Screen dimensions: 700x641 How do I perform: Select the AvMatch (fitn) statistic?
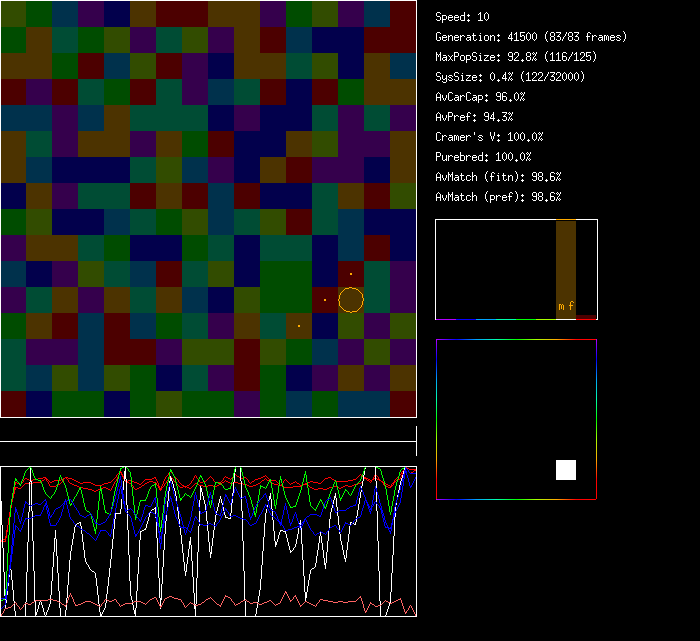click(x=498, y=177)
